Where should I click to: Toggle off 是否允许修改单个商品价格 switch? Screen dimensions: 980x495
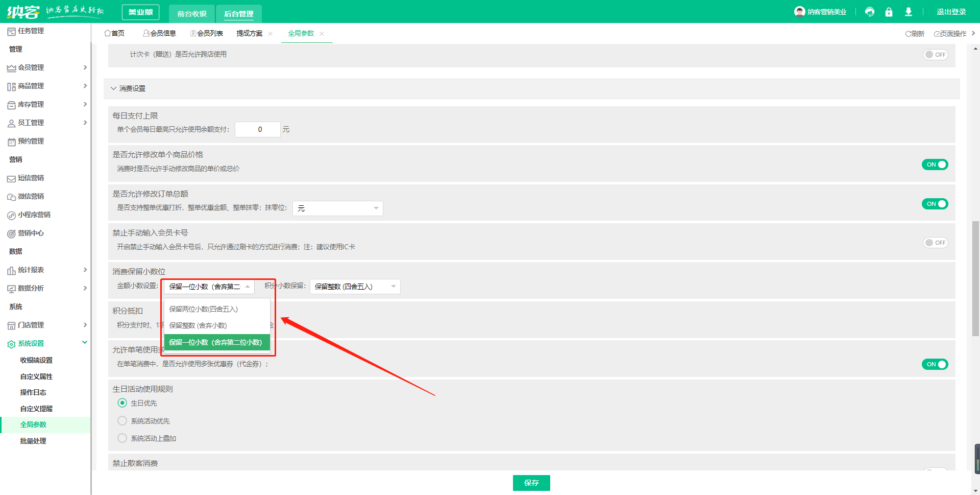[x=935, y=164]
